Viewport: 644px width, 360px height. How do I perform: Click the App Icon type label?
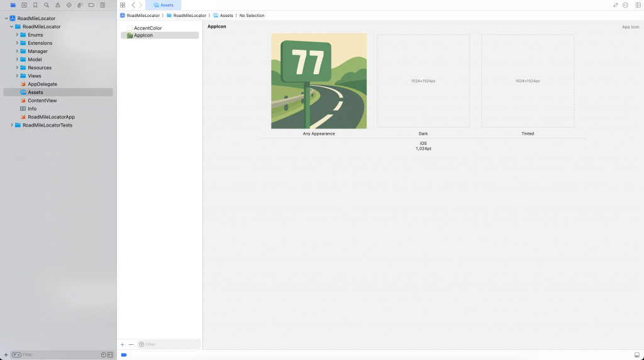pyautogui.click(x=630, y=26)
